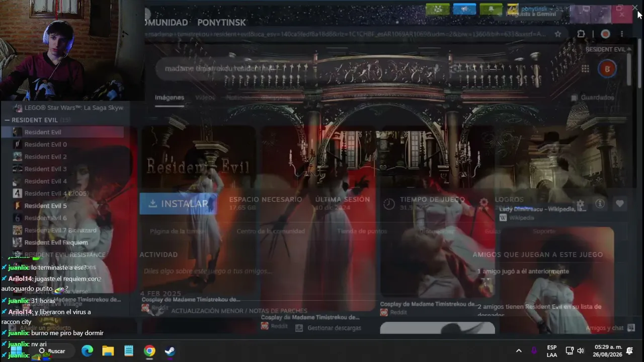Launch Microsoft Edge from taskbar

(x=87, y=351)
